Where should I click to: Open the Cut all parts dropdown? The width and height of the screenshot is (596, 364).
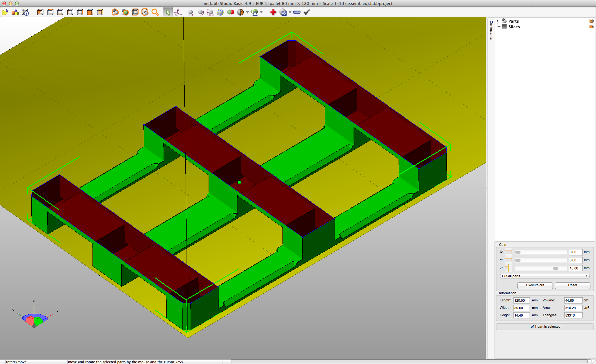coord(544,276)
